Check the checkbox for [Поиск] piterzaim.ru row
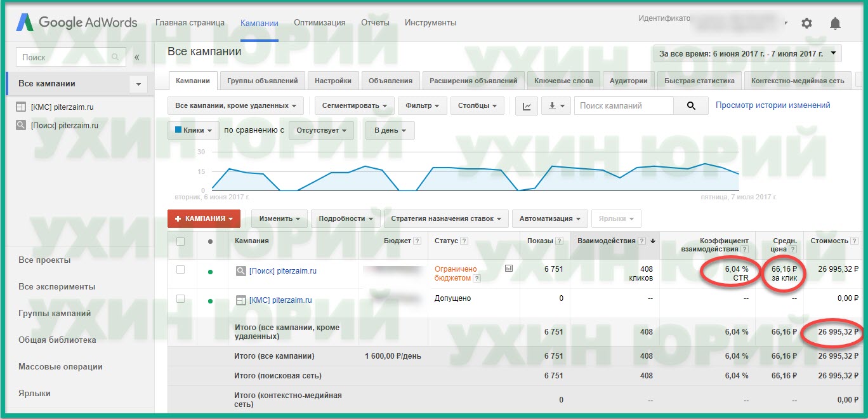868x419 pixels. click(182, 269)
